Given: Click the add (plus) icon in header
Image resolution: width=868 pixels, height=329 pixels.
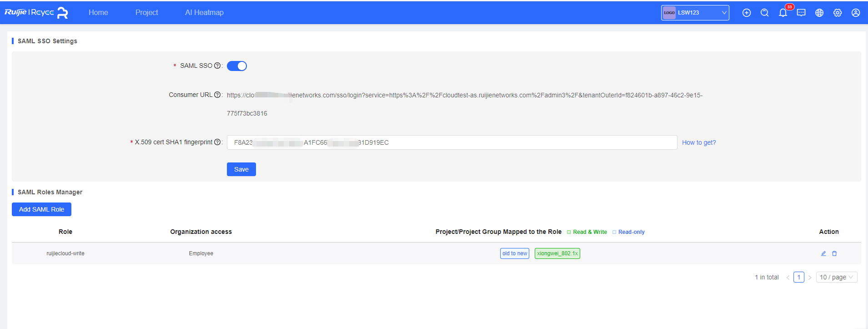Looking at the screenshot, I should point(746,13).
